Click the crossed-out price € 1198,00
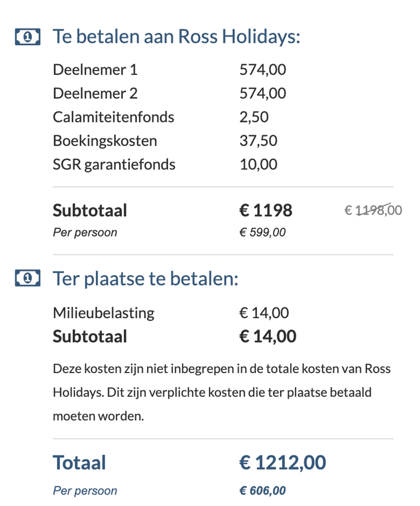This screenshot has width=420, height=506. pyautogui.click(x=373, y=210)
